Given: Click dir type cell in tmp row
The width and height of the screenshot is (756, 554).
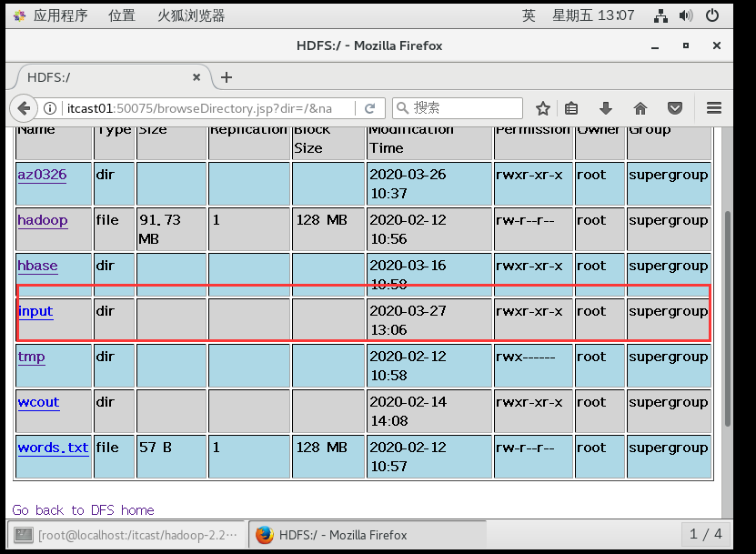Looking at the screenshot, I should (114, 366).
